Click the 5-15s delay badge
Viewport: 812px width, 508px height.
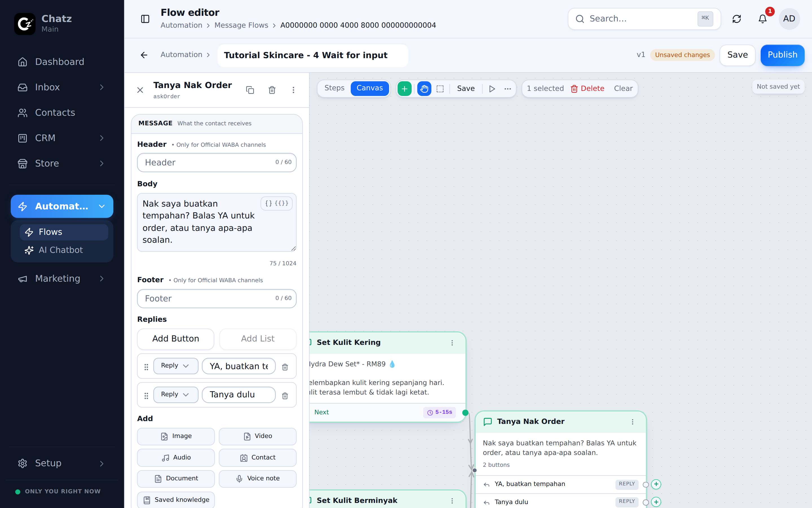(x=440, y=412)
